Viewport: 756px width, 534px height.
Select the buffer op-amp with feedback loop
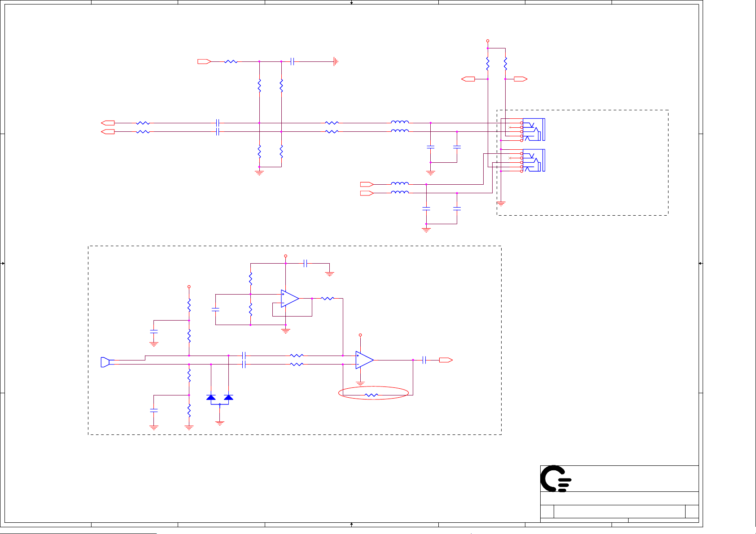click(290, 299)
